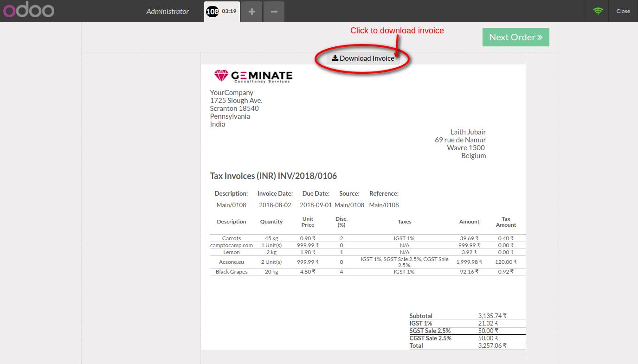Viewport: 638px width, 364px height.
Task: Click the Download Invoice button
Action: 363,57
